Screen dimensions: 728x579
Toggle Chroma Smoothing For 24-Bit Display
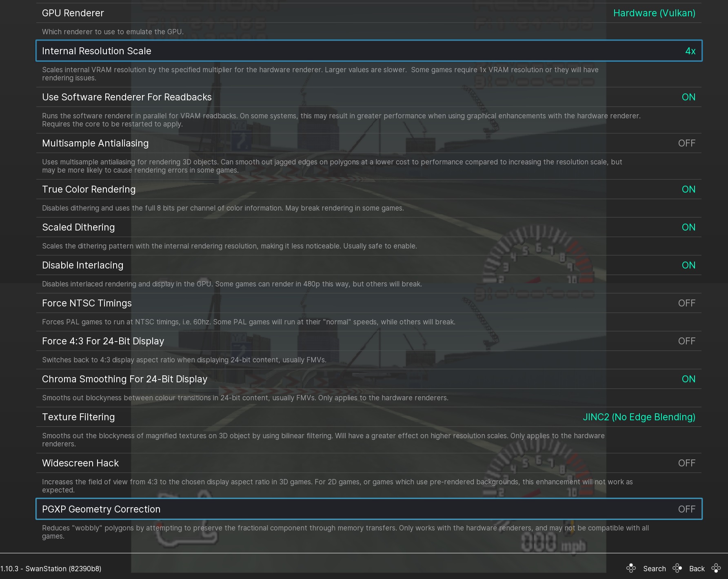click(x=369, y=379)
